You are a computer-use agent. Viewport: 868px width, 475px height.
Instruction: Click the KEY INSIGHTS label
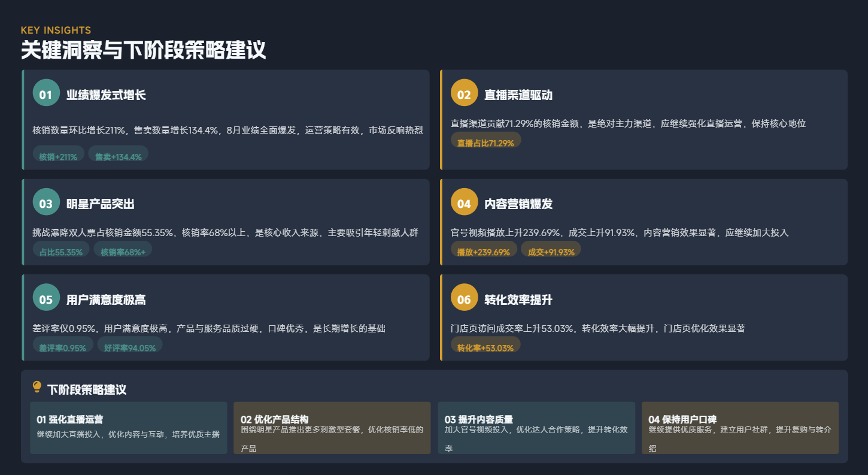[56, 30]
